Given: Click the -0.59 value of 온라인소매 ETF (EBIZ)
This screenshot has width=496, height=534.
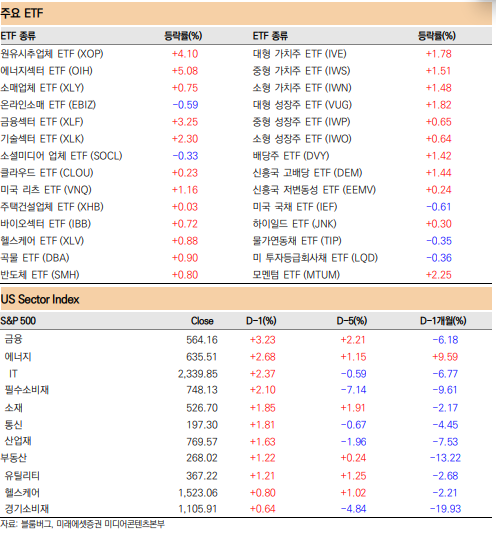Looking at the screenshot, I should 185,105.
